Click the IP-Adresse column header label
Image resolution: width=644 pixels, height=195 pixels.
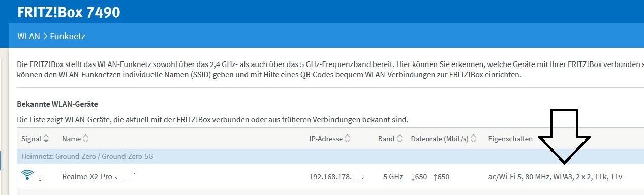326,138
